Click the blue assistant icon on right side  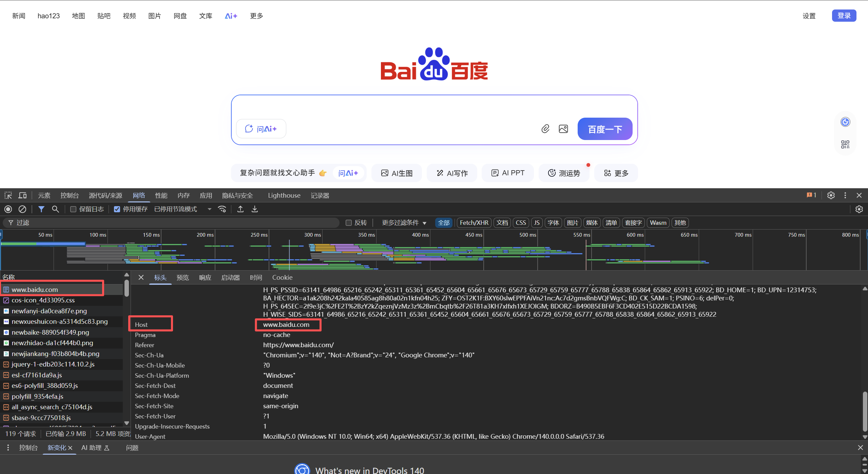click(x=845, y=122)
